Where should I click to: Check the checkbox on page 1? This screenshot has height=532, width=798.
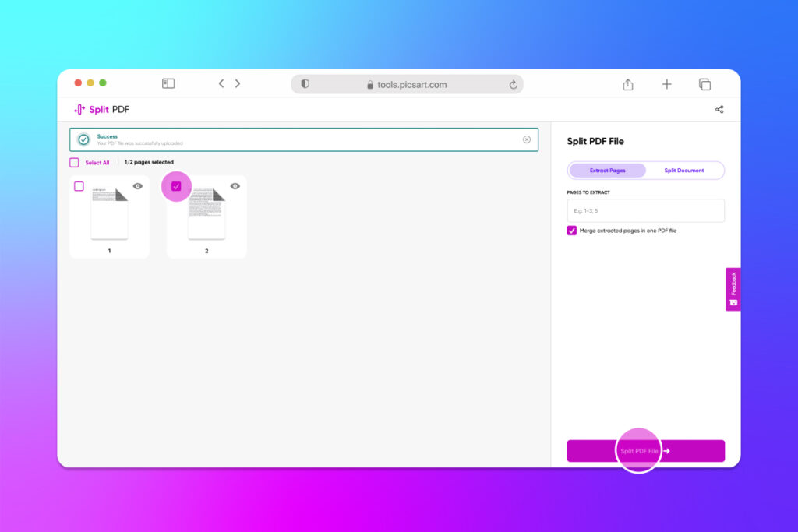(x=78, y=186)
